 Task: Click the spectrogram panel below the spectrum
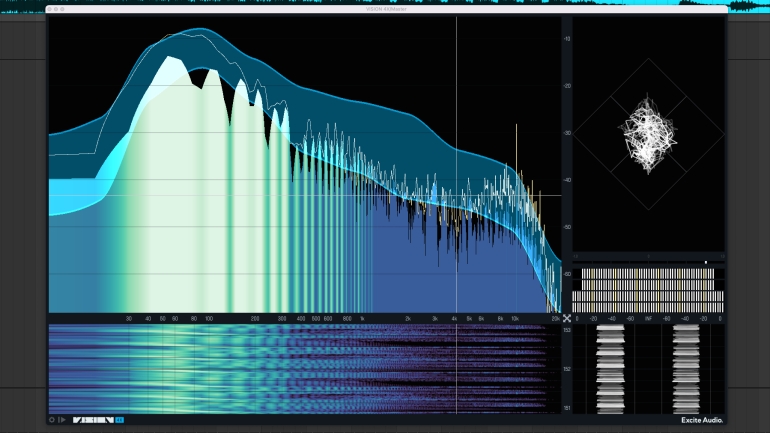[300, 368]
